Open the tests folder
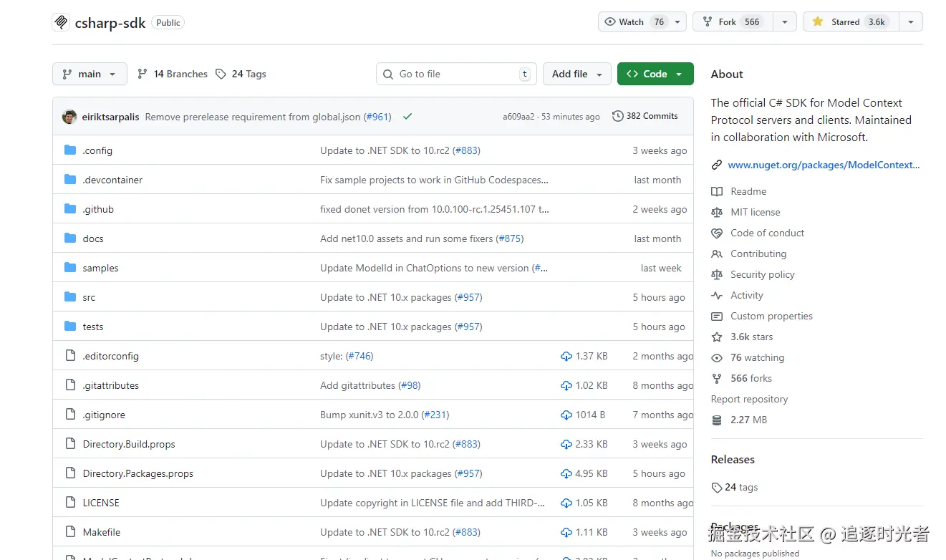 [93, 327]
